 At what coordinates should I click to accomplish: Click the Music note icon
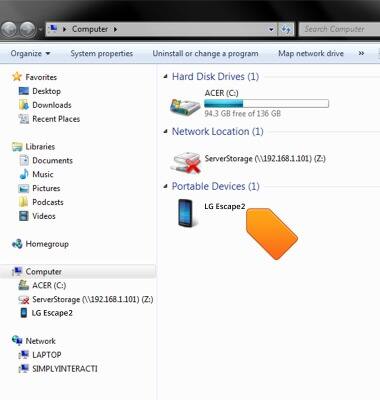(24, 174)
